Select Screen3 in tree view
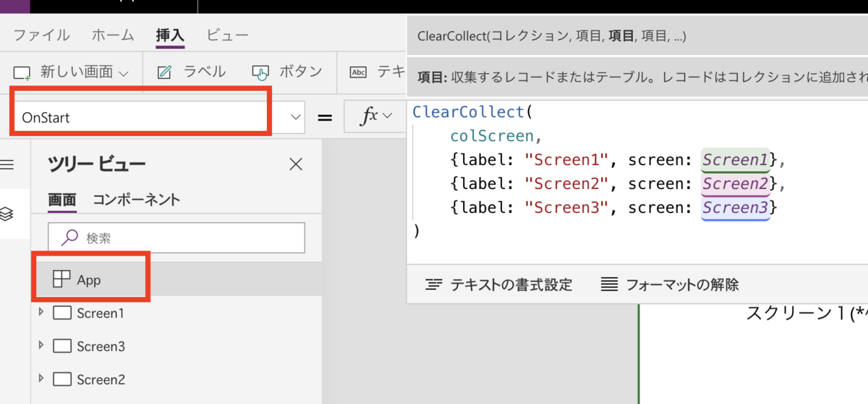The width and height of the screenshot is (868, 404). (x=101, y=347)
